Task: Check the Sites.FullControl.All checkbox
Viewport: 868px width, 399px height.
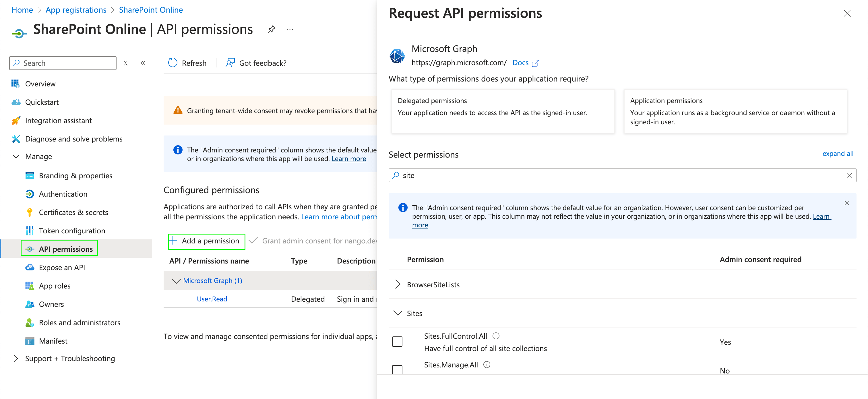Action: click(397, 341)
